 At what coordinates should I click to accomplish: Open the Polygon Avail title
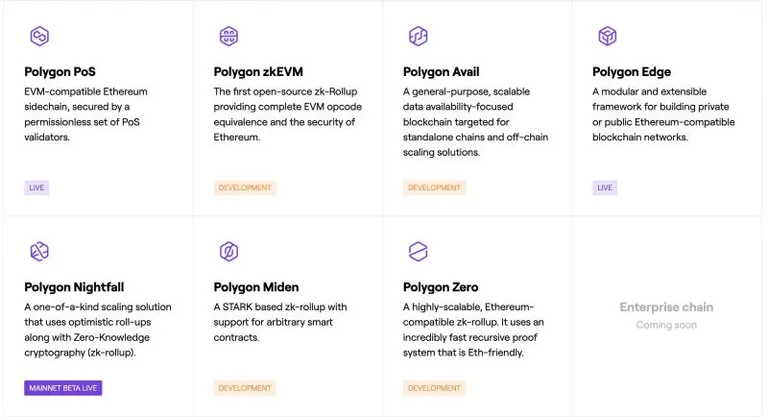point(441,72)
